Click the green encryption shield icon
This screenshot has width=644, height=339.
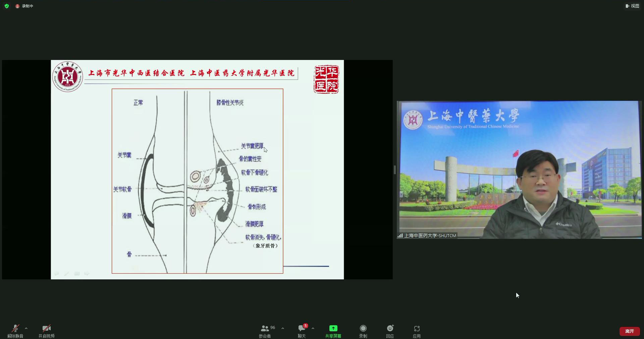[7, 6]
